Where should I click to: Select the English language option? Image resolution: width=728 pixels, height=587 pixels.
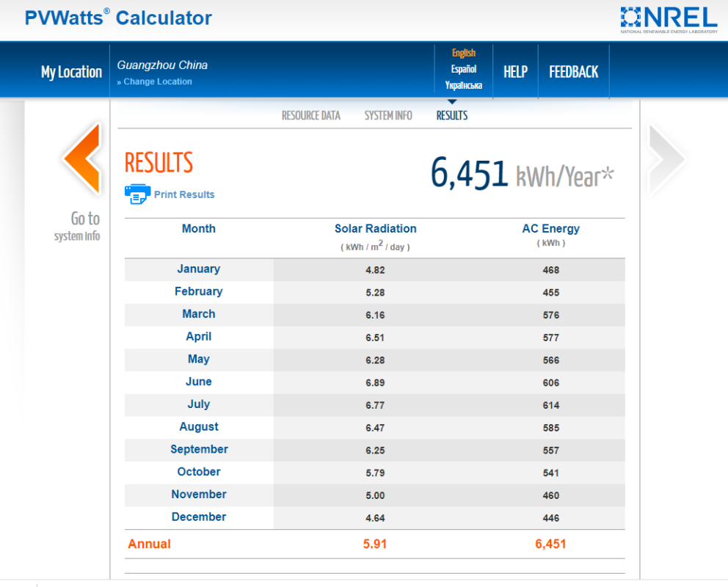[x=463, y=53]
